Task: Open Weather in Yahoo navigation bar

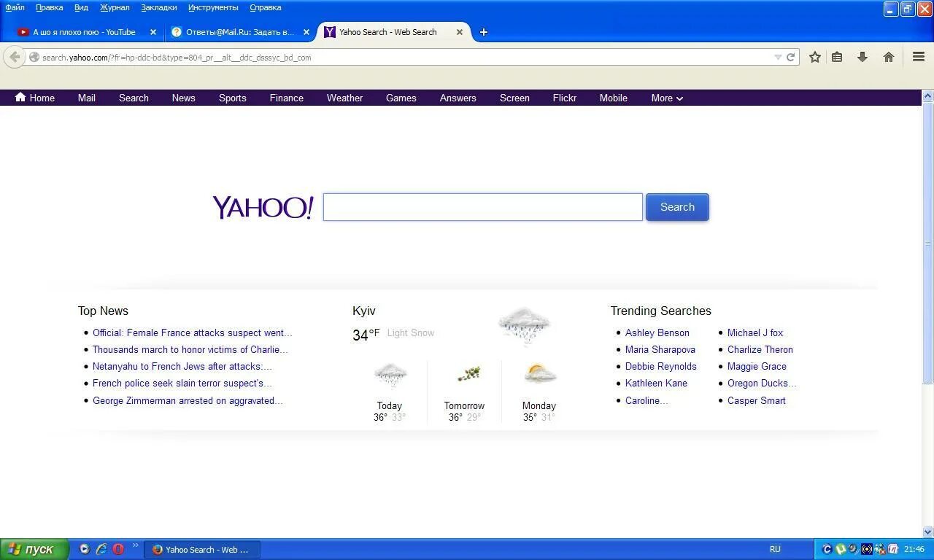Action: [344, 98]
